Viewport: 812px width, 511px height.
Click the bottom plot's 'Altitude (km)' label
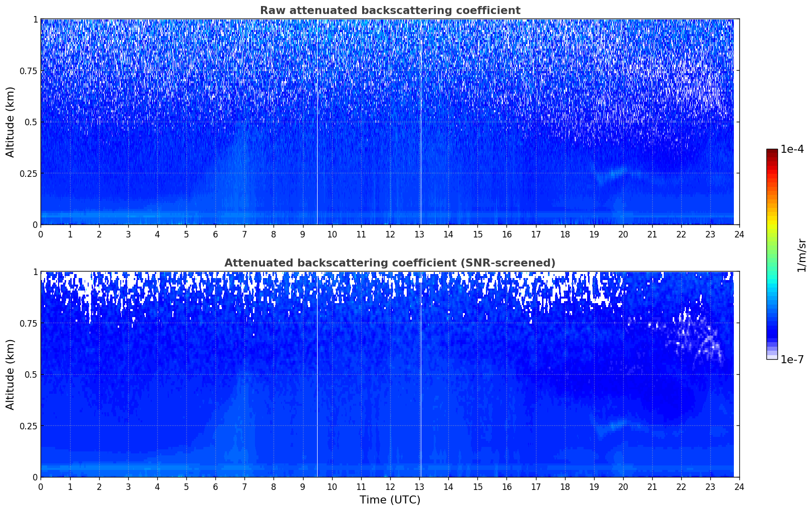(x=11, y=374)
